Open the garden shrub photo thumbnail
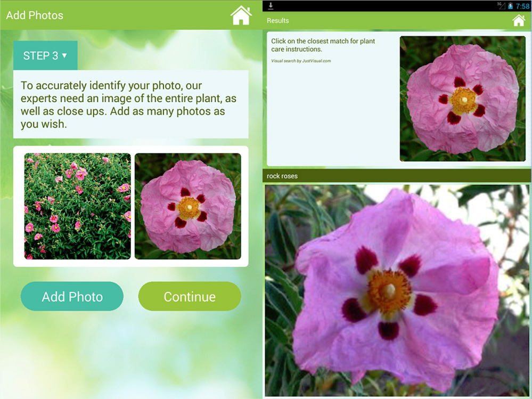 click(77, 207)
